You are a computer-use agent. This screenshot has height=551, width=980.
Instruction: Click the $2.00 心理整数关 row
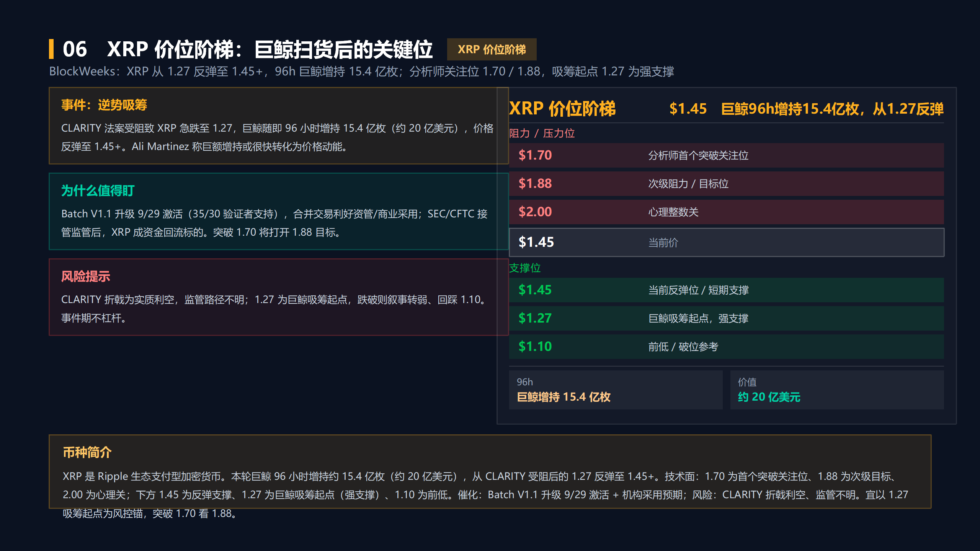coord(726,212)
